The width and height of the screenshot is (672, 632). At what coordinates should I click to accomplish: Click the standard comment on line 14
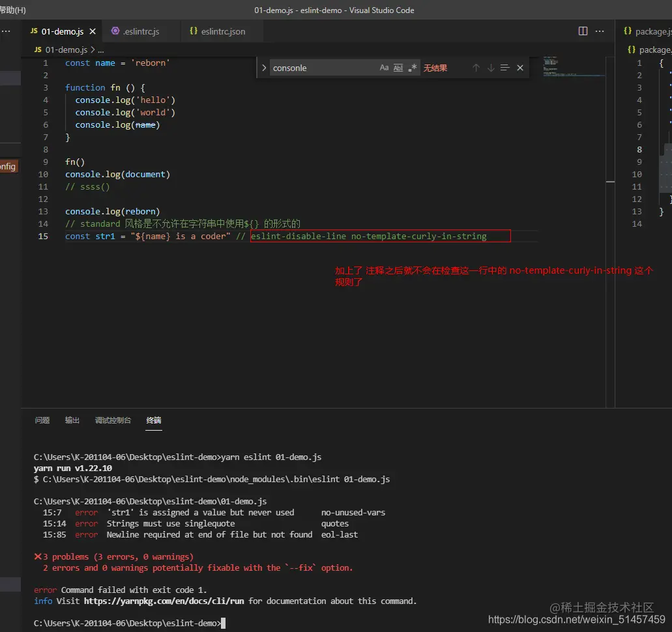click(183, 223)
